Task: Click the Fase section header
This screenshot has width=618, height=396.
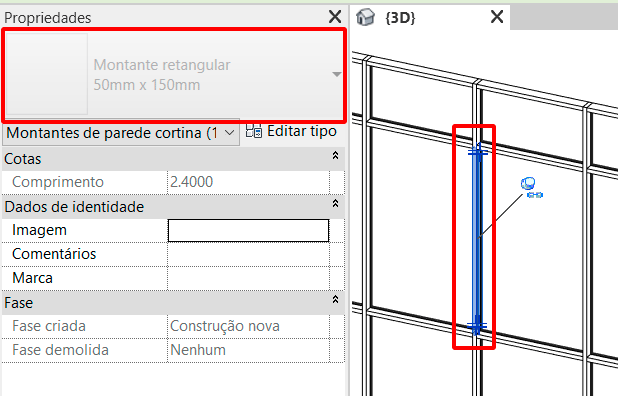Action: (x=173, y=303)
